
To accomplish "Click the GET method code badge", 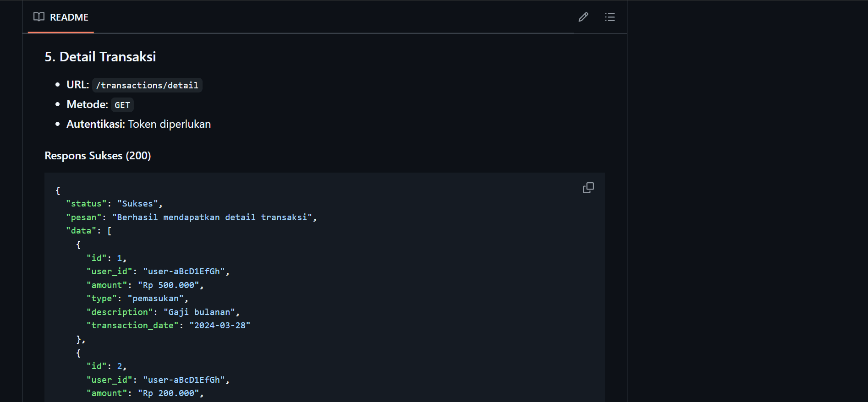I will [122, 105].
